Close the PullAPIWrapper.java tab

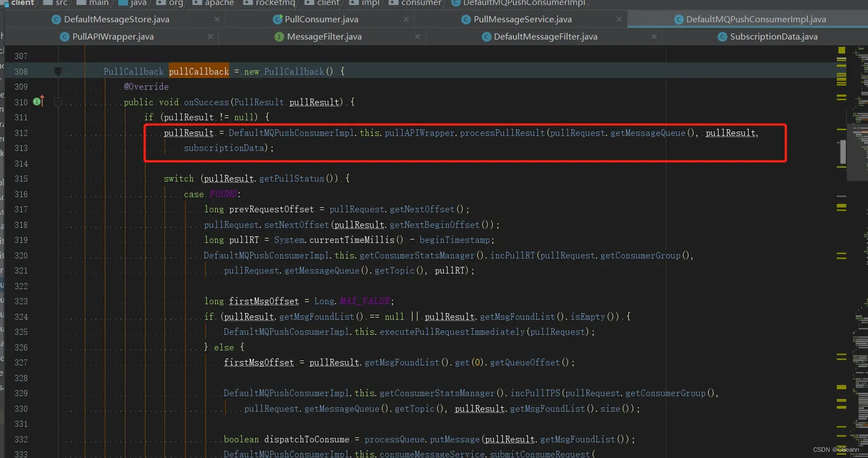210,37
